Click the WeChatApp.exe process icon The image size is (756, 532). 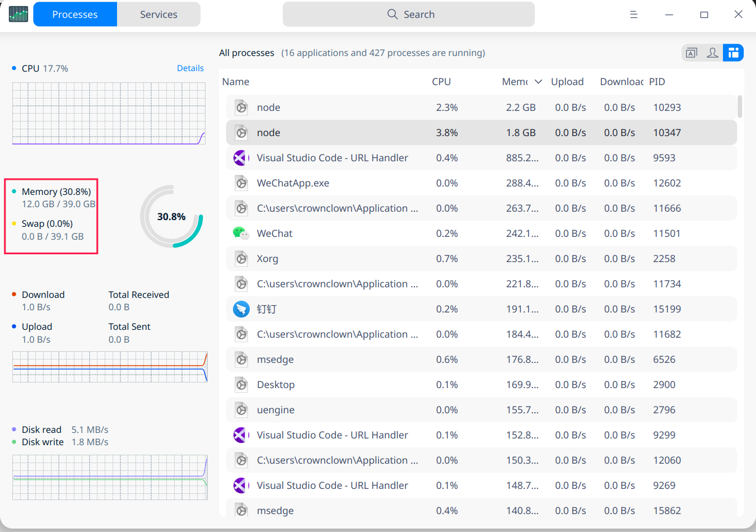pos(241,183)
